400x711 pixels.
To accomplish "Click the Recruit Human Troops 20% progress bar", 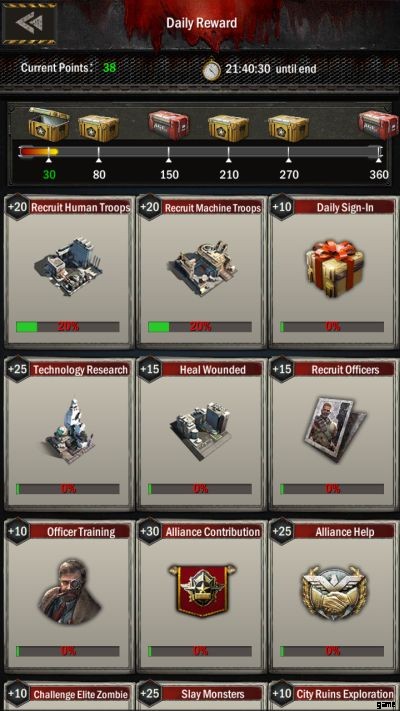I will [68, 326].
